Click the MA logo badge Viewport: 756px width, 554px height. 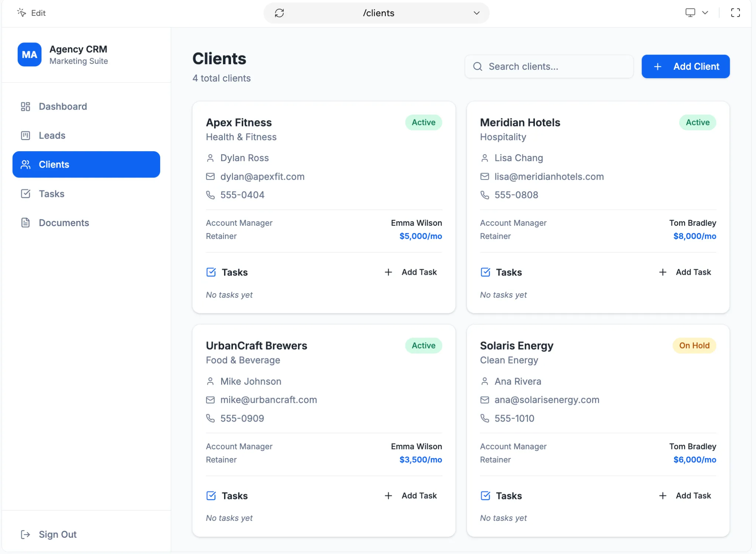tap(30, 55)
